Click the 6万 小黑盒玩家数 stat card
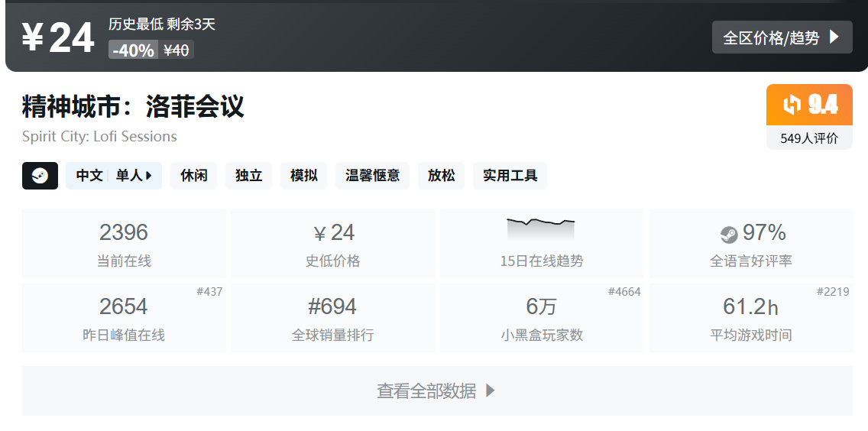Screen dimensions: 868x431 pos(542,317)
